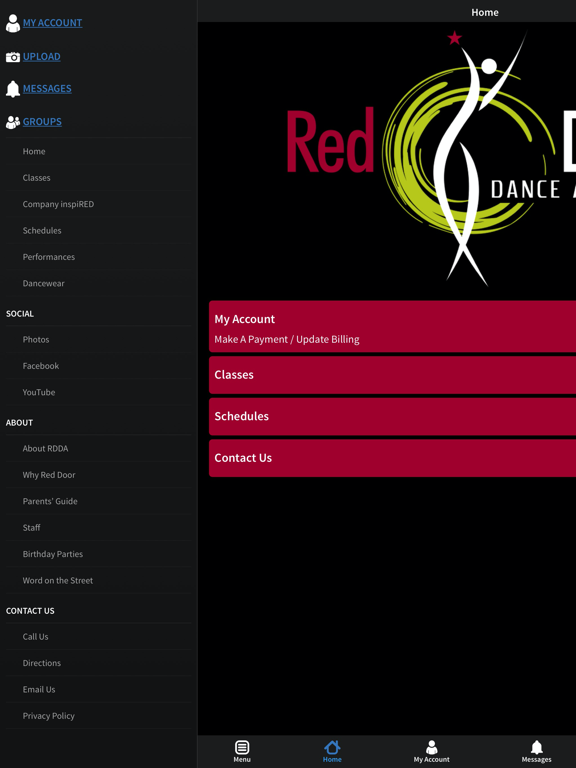Open Word on the Street item
The width and height of the screenshot is (576, 768).
tap(98, 581)
